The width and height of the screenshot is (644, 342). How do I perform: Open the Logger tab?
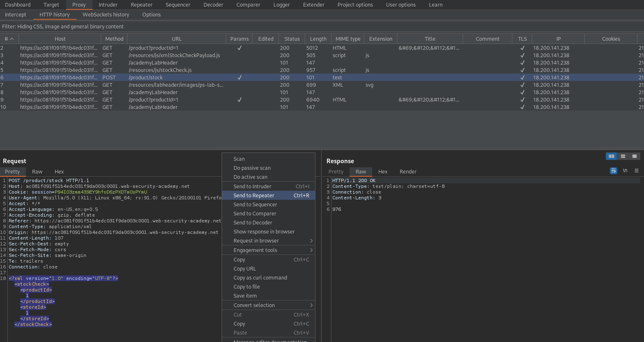click(282, 5)
